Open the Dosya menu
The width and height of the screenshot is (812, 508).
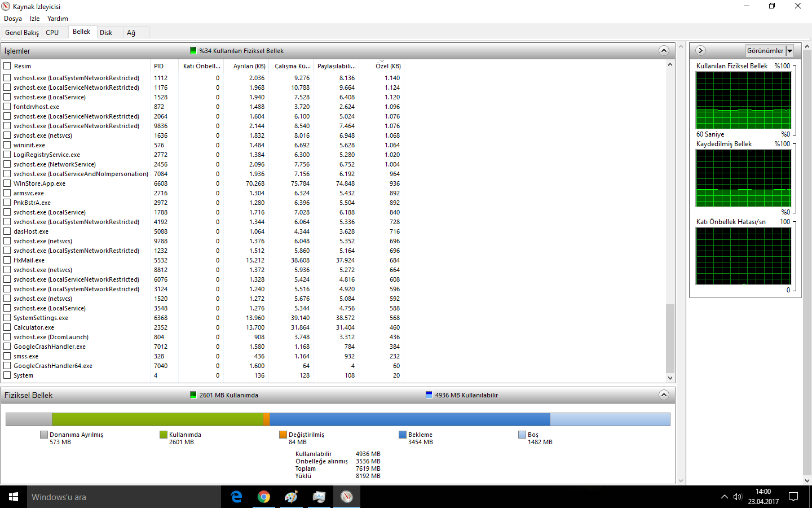[13, 19]
